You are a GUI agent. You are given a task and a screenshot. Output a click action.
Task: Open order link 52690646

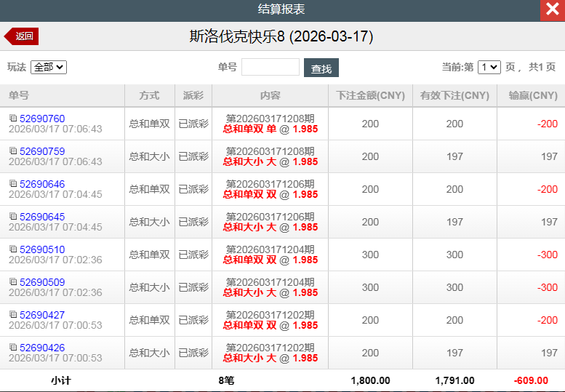click(x=42, y=184)
